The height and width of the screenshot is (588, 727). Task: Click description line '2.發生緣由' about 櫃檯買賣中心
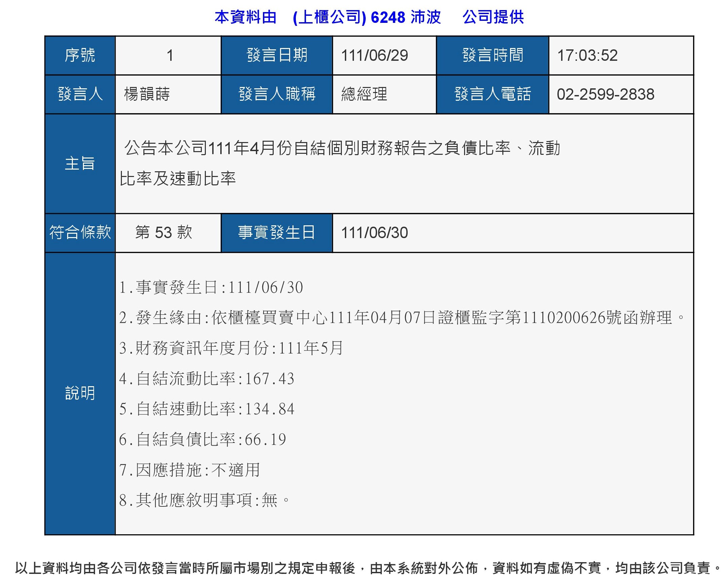402,317
